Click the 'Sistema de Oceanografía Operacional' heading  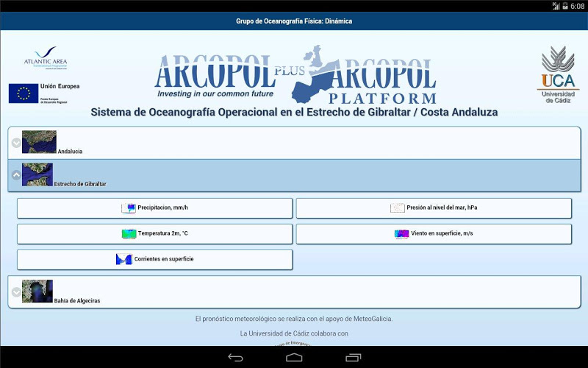point(295,113)
